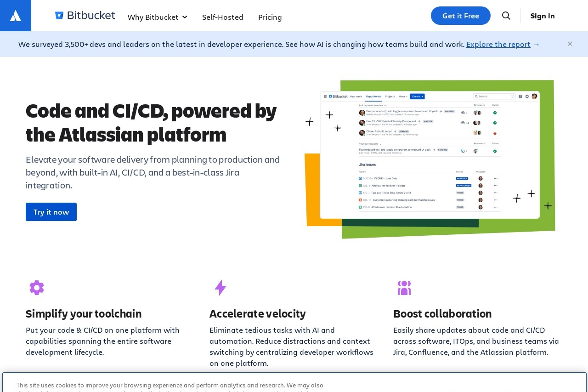Open the Self-Hosted menu item
This screenshot has height=392, width=588.
click(223, 17)
